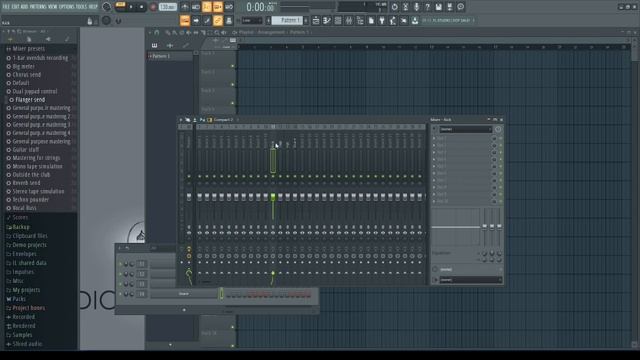Click plus button next to Pattern 1
This screenshot has height=360, width=640.
[306, 20]
